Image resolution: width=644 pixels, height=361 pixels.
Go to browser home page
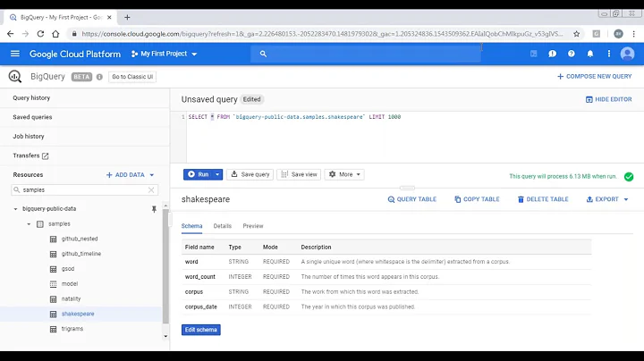[x=55, y=34]
